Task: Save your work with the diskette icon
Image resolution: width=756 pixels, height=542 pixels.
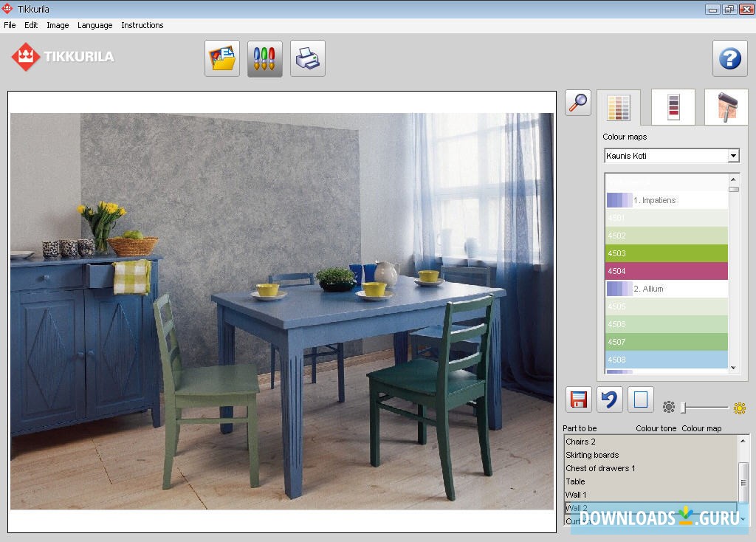Action: [578, 399]
